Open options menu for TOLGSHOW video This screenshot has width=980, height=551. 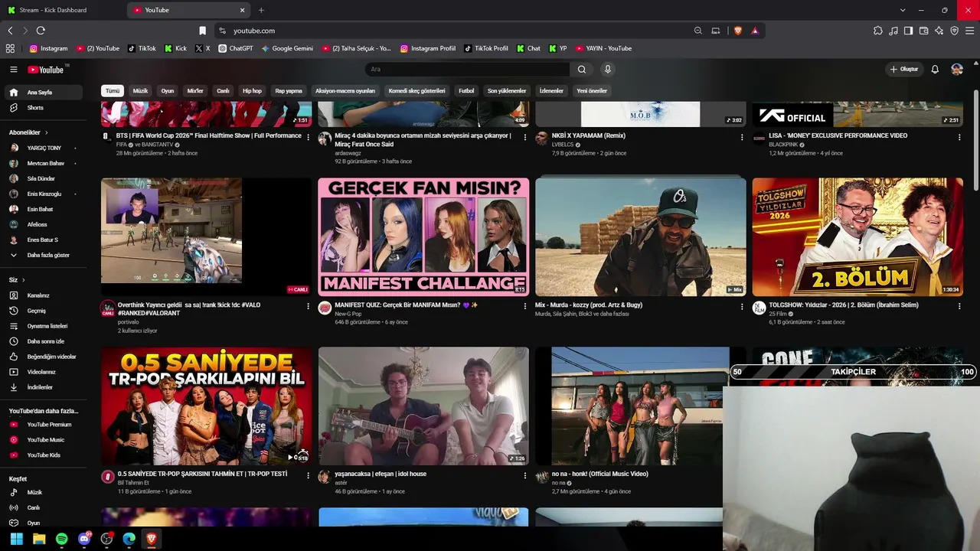point(959,306)
